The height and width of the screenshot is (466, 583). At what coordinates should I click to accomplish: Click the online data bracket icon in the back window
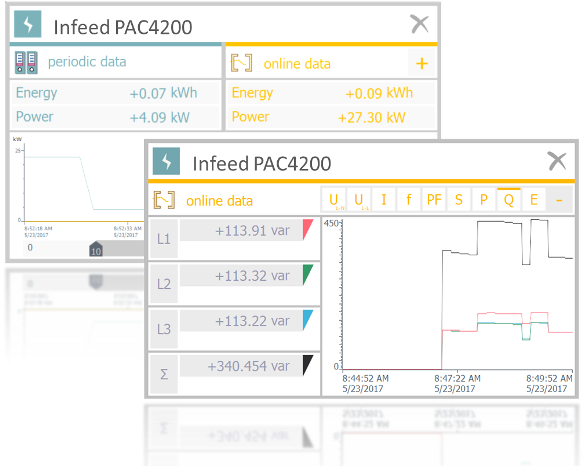click(241, 63)
